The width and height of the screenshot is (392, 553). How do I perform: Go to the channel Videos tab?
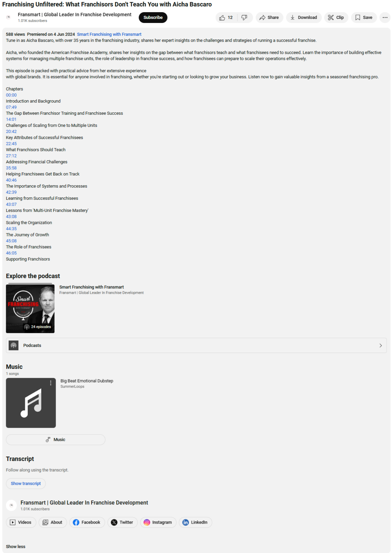click(x=21, y=522)
